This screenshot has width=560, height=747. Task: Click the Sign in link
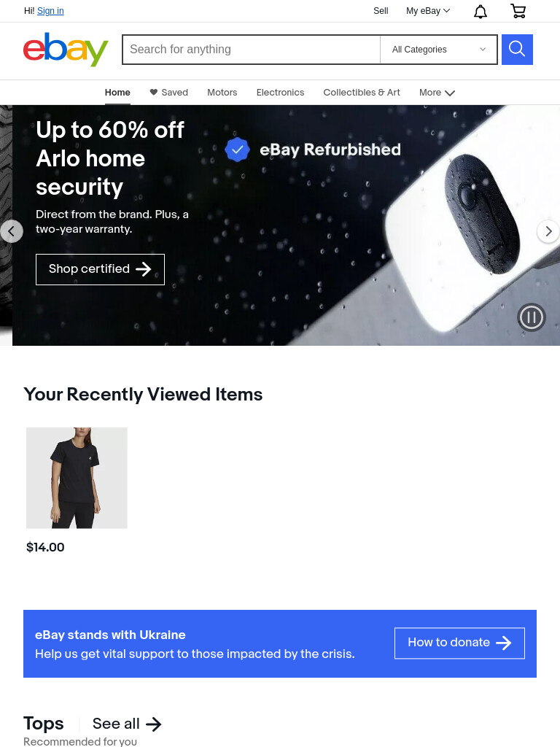point(50,11)
